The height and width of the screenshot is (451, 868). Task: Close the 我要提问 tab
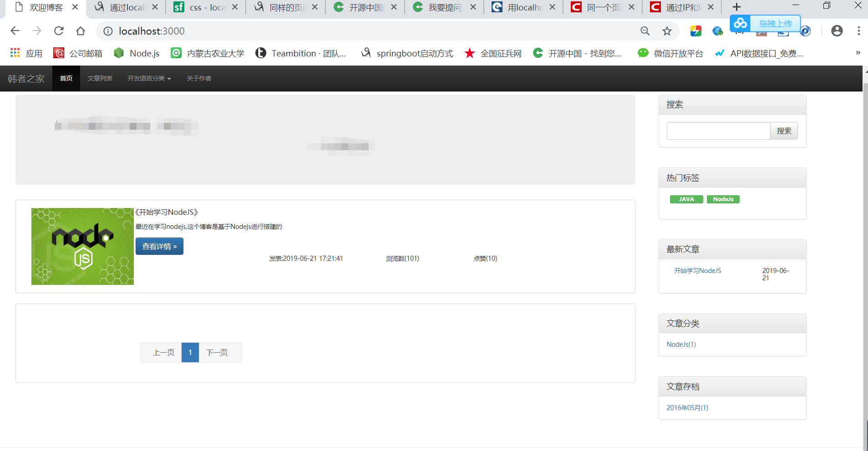pos(473,7)
